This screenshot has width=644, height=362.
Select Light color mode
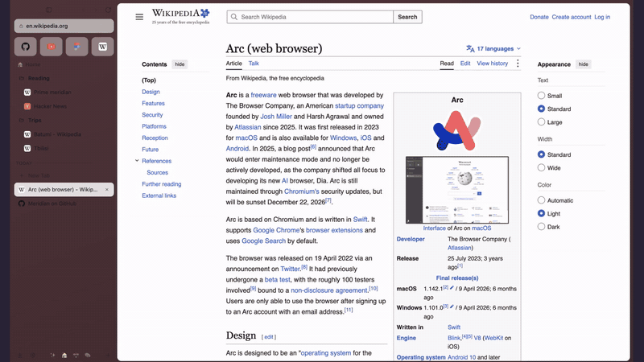point(541,213)
